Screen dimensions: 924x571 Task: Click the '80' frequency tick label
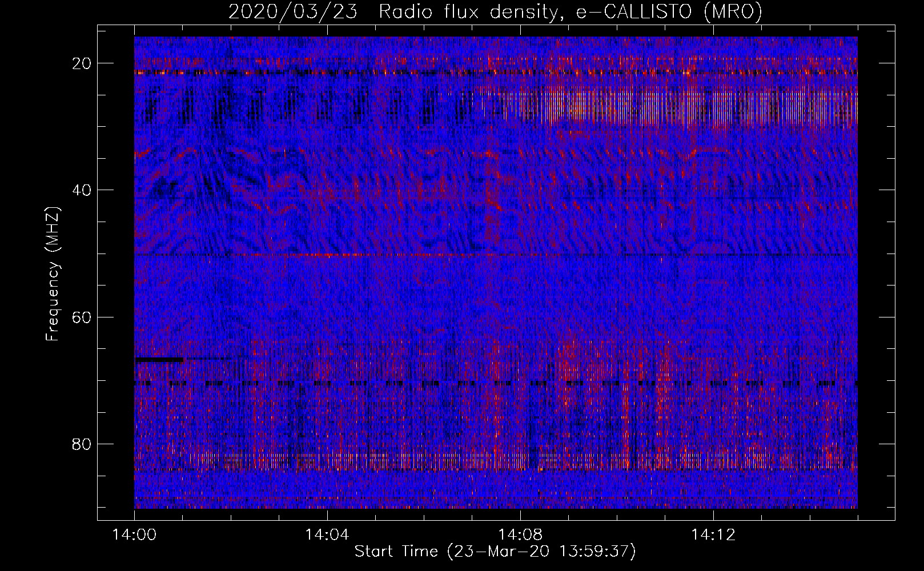point(82,444)
